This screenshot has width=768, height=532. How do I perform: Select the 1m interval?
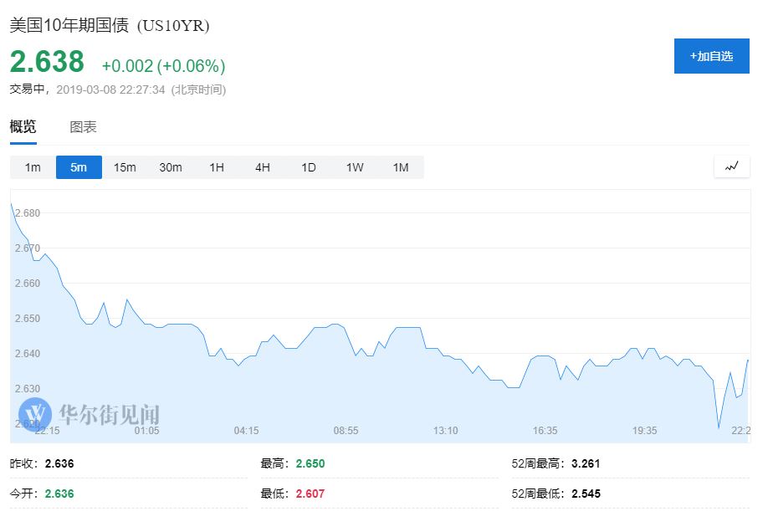[33, 167]
